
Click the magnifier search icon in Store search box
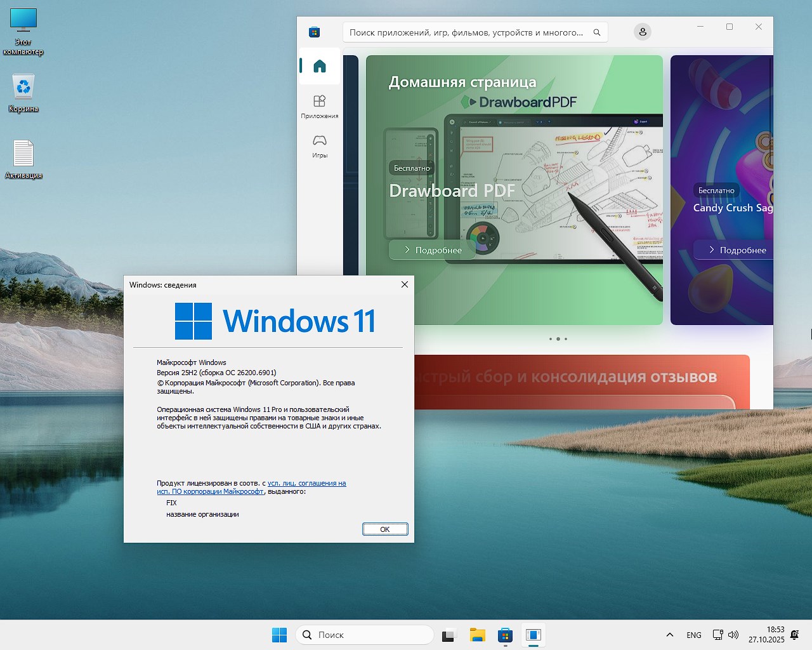(x=597, y=32)
